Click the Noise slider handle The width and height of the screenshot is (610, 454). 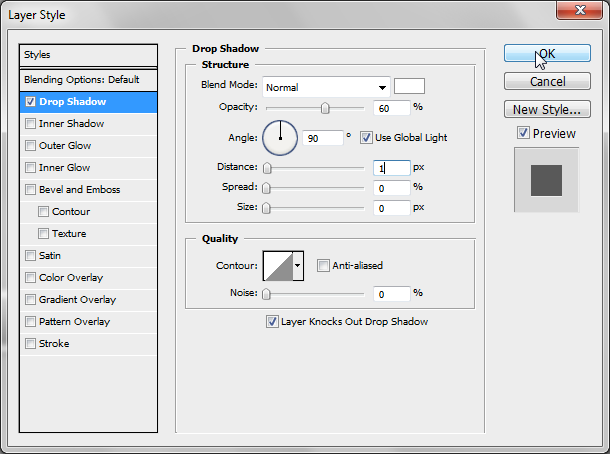coord(266,294)
